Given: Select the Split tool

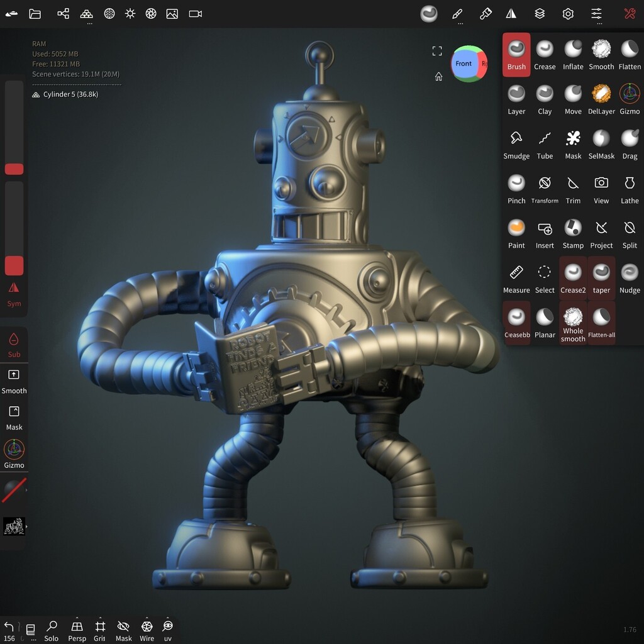Looking at the screenshot, I should coord(630,234).
